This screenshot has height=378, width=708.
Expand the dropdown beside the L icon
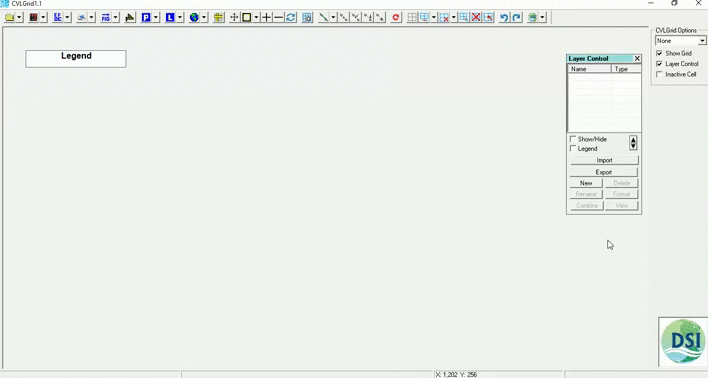[180, 18]
